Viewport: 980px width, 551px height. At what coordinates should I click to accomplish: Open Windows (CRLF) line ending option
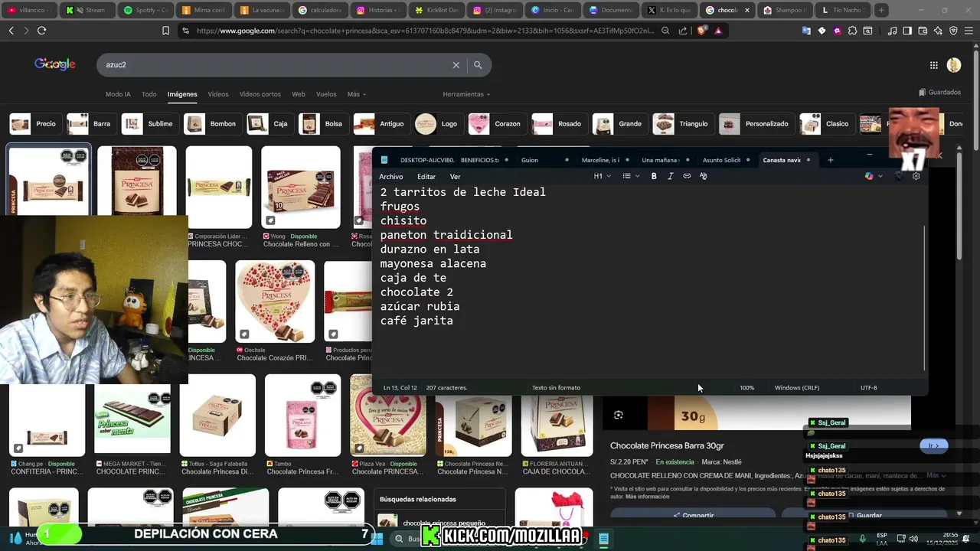pyautogui.click(x=796, y=388)
